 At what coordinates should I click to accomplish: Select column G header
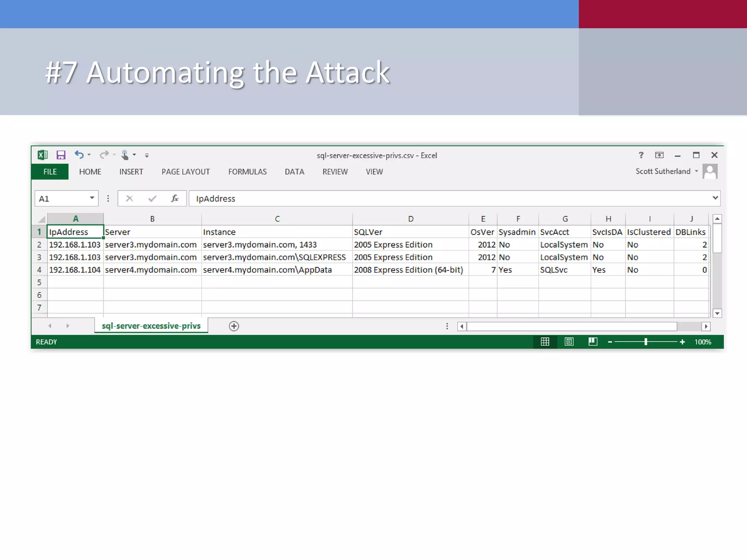565,219
